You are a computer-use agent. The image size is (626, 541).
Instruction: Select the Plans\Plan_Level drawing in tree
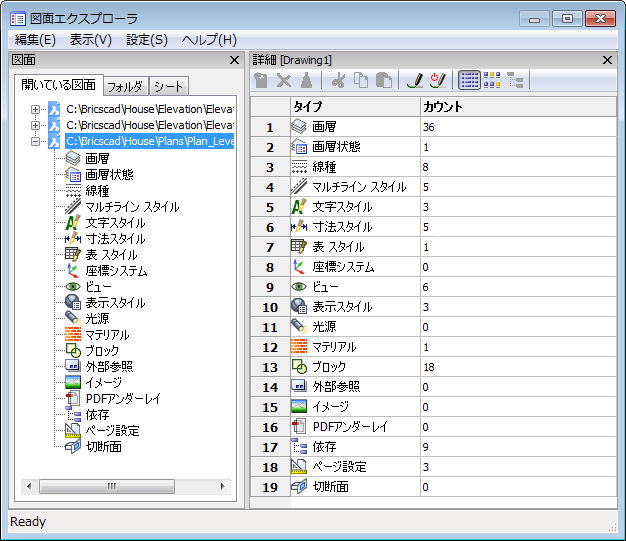(x=150, y=141)
